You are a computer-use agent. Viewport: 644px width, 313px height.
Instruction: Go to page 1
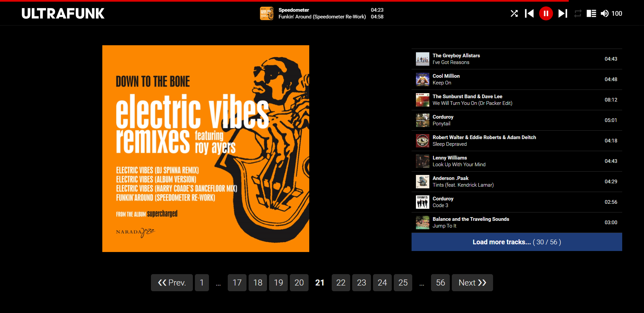(202, 283)
